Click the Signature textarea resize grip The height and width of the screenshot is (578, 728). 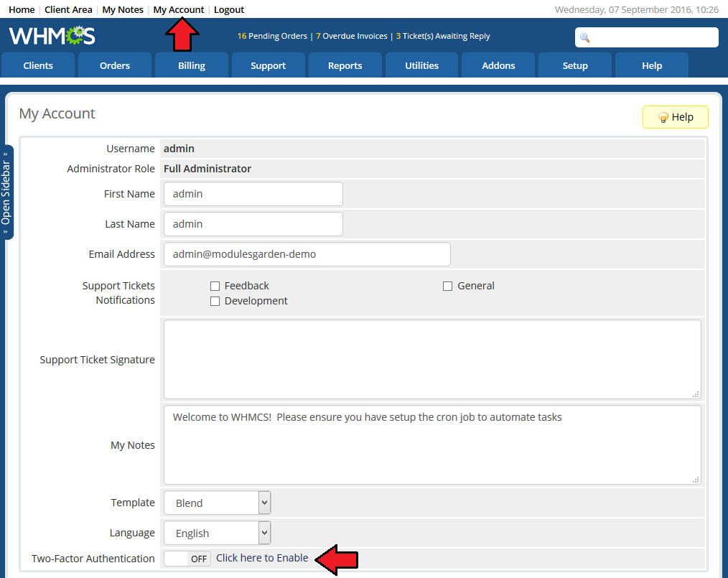[x=696, y=394]
